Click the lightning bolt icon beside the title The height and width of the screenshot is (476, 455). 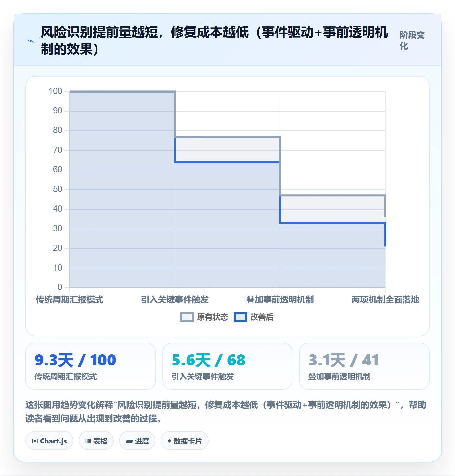pos(31,41)
